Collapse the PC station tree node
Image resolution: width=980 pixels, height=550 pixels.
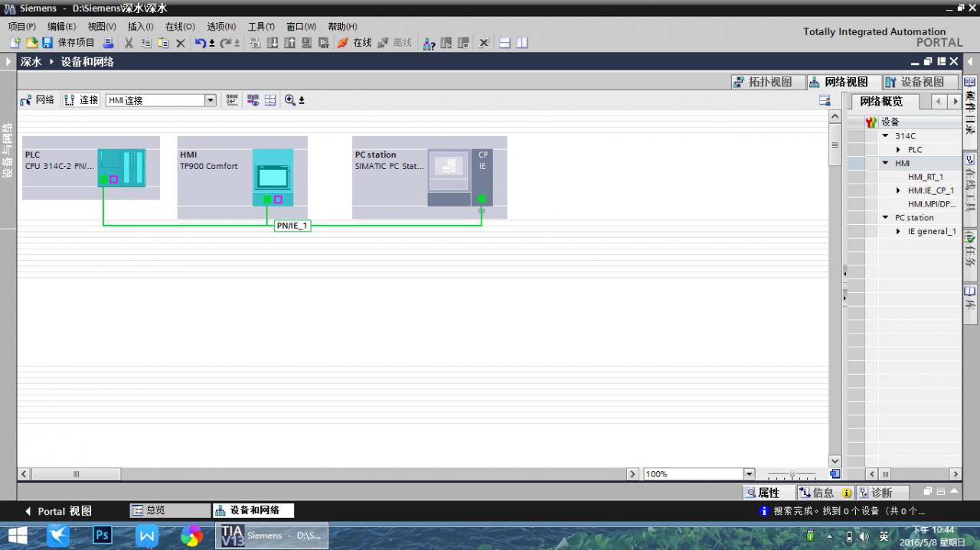coord(886,218)
